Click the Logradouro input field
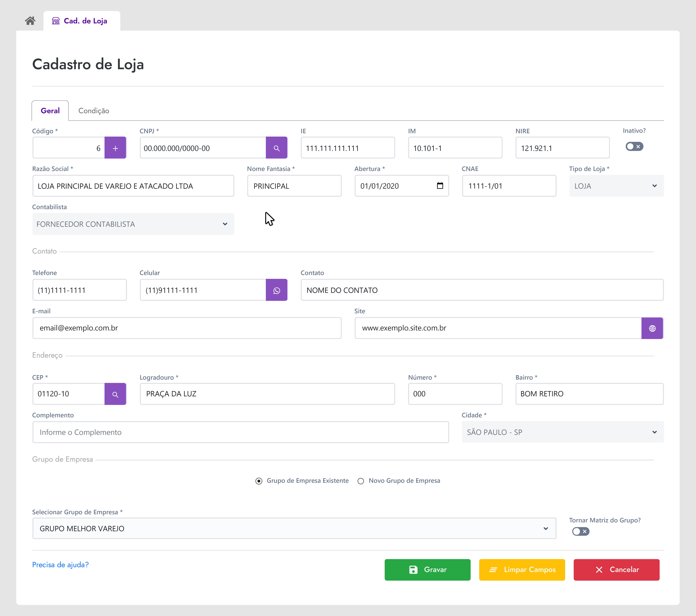 pos(267,394)
